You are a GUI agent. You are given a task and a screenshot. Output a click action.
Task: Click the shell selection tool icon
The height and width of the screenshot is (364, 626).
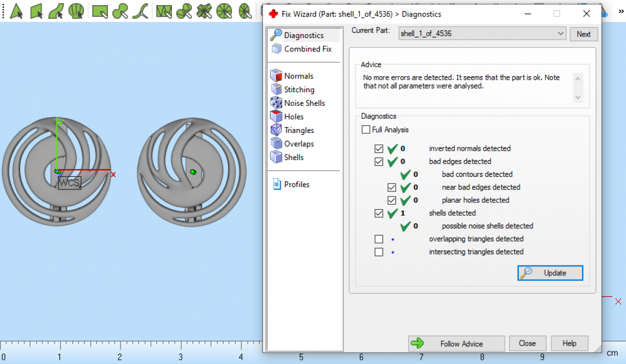tap(77, 11)
